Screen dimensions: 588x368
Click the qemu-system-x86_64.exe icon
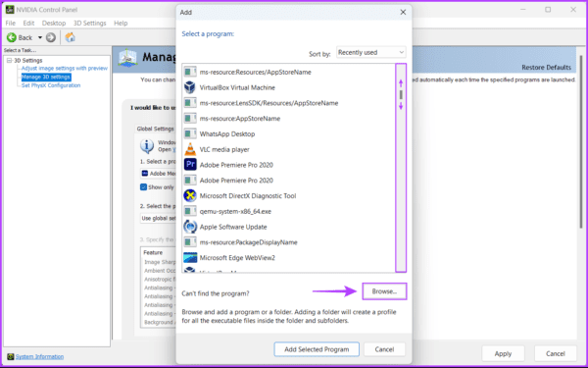[190, 211]
